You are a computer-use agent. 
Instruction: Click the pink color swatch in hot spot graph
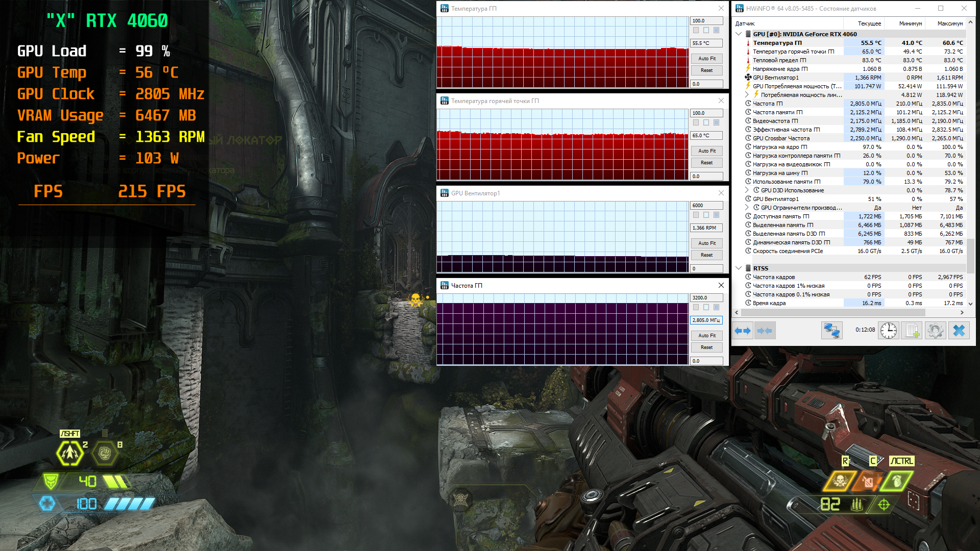click(696, 123)
